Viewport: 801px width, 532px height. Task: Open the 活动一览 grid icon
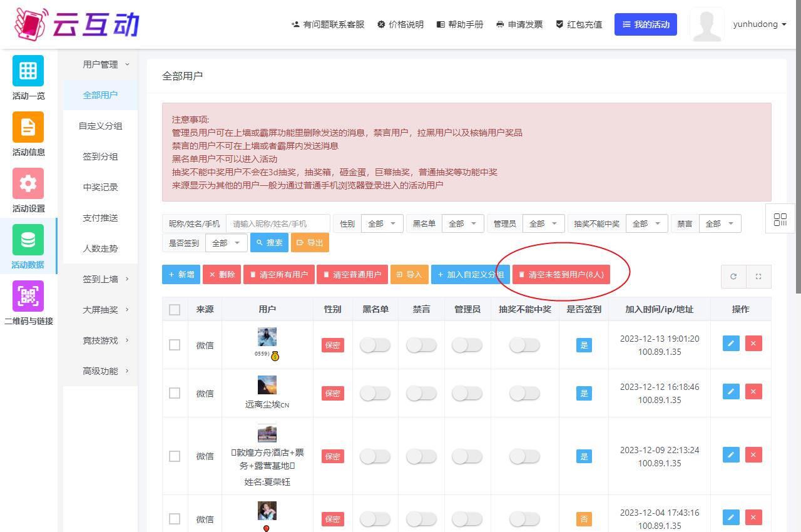(x=28, y=71)
